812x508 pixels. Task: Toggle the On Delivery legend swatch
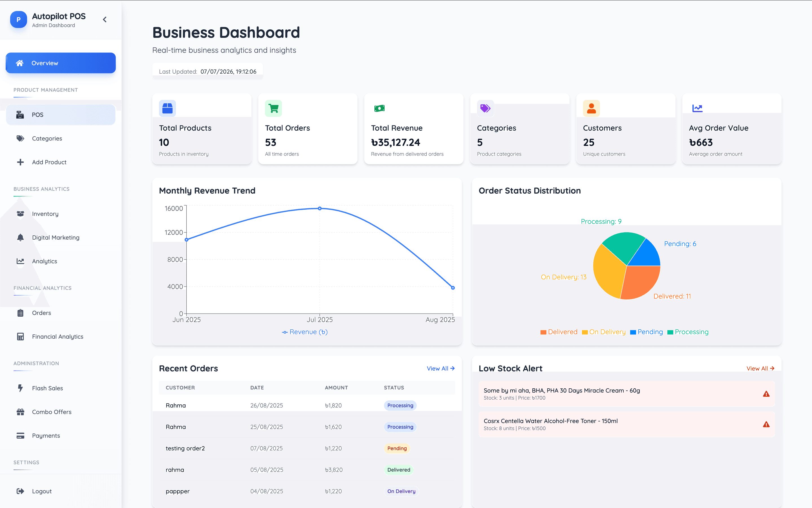(585, 332)
